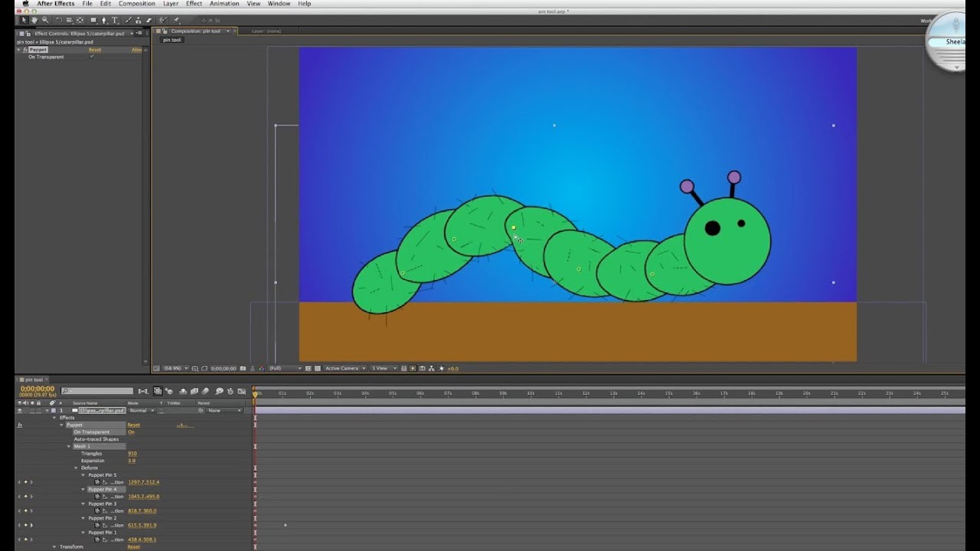Click the Expansion value 3.0
The image size is (980, 551).
tap(132, 461)
